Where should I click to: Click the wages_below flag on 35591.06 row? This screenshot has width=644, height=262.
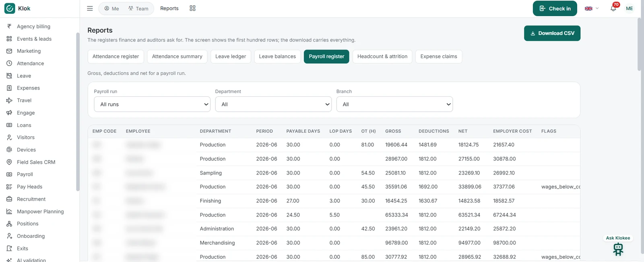point(561,187)
